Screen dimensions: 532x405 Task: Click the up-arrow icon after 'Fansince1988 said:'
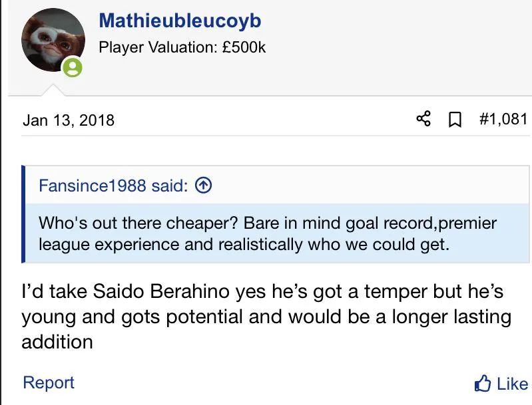tap(204, 185)
